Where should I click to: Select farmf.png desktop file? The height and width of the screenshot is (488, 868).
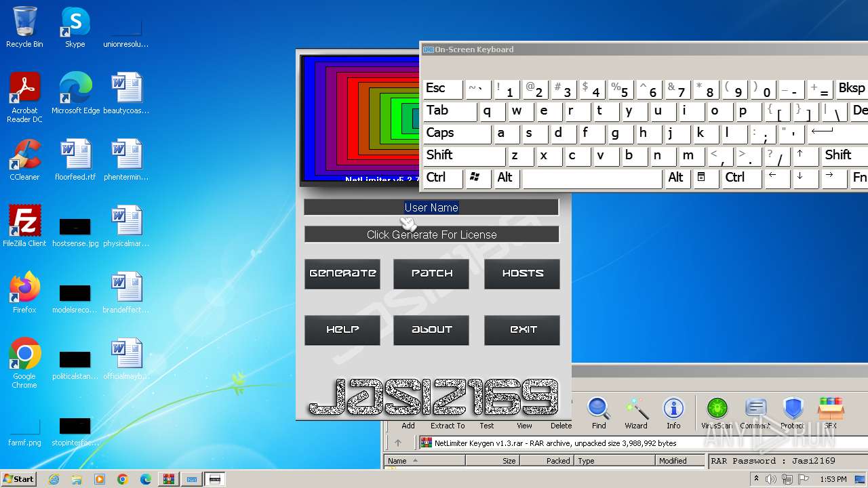coord(24,432)
